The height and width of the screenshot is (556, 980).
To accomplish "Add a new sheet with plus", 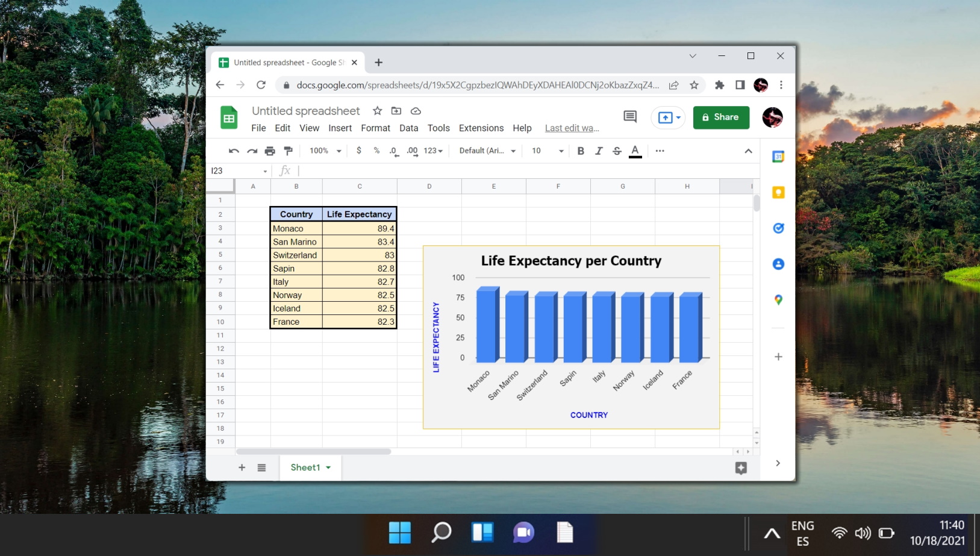I will tap(242, 467).
